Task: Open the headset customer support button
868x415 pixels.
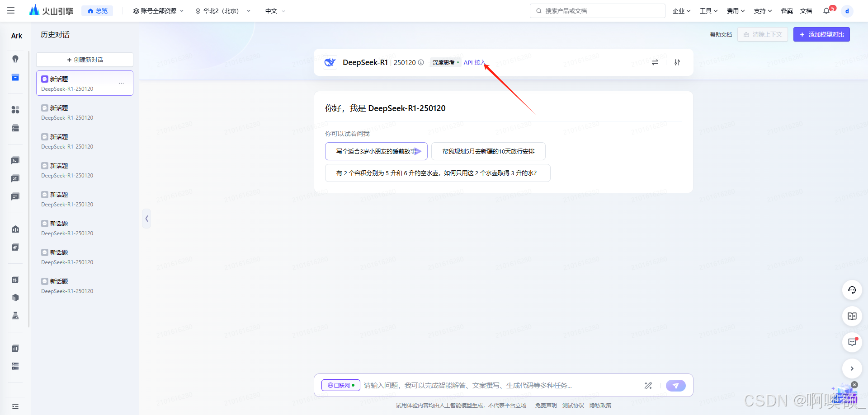Action: (852, 290)
